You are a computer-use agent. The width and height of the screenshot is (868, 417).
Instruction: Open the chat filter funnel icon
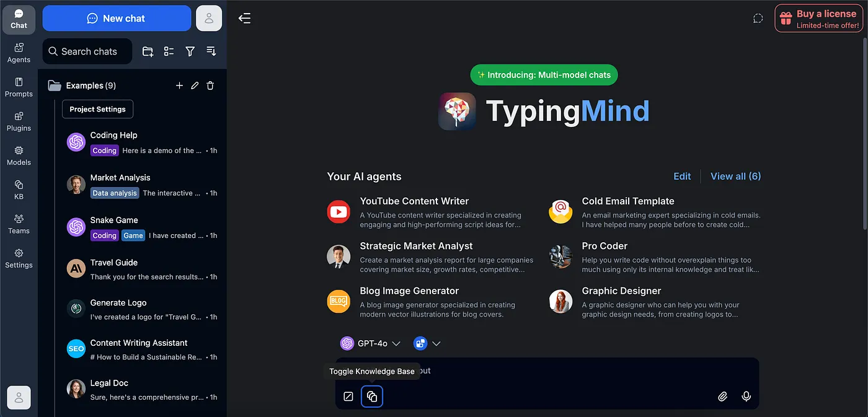[190, 51]
